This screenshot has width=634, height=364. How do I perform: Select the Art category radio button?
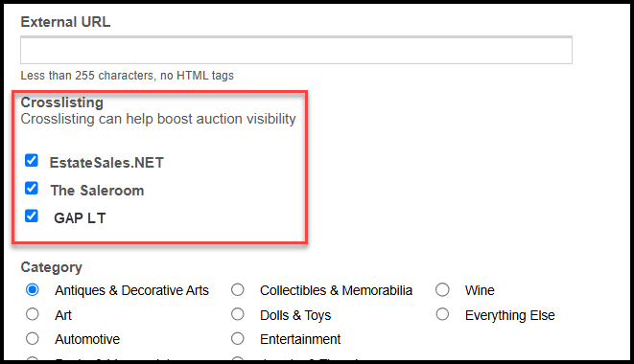pos(33,314)
